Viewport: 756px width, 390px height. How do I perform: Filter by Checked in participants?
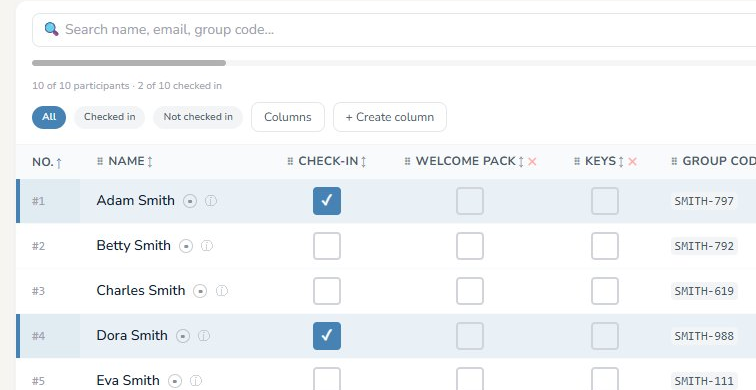[x=109, y=117]
